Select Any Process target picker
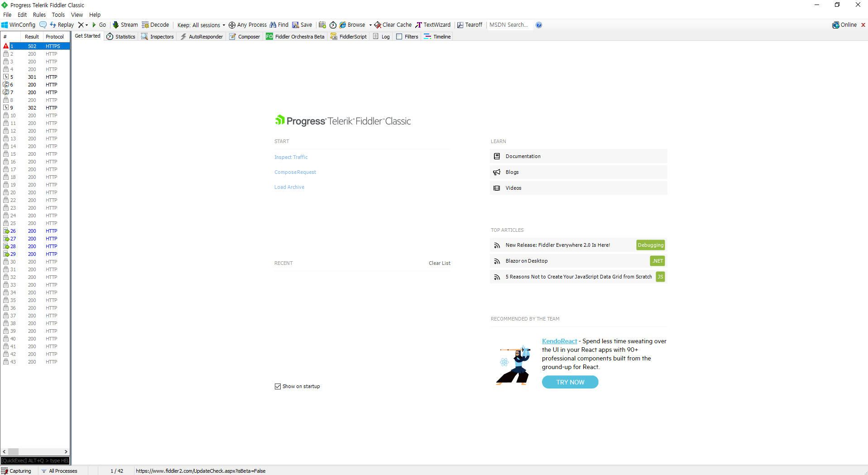This screenshot has height=475, width=868. (x=248, y=25)
